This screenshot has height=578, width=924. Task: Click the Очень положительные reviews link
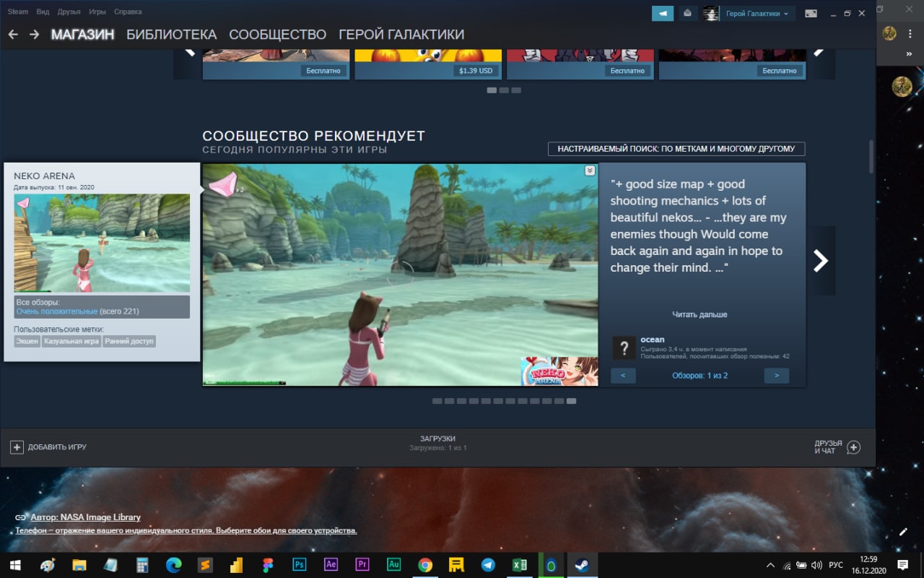56,311
